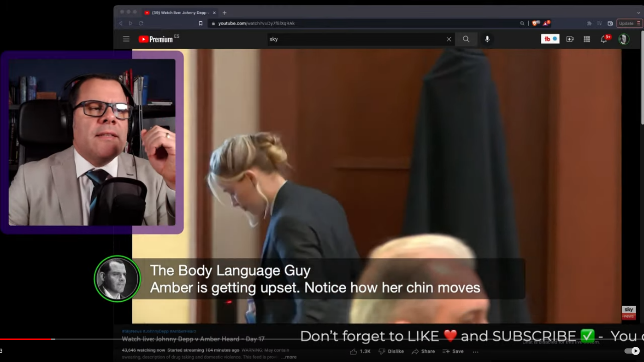Close the Watch live: Johnny Depp tab

click(x=214, y=13)
